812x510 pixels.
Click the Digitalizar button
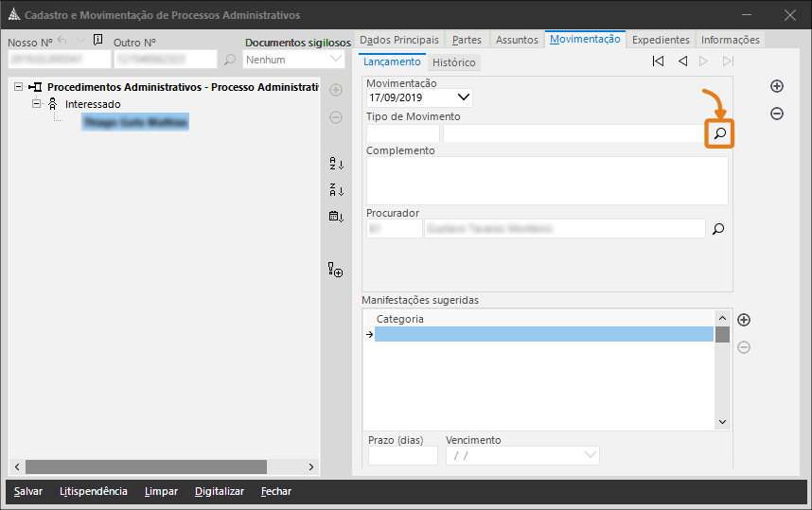click(220, 491)
